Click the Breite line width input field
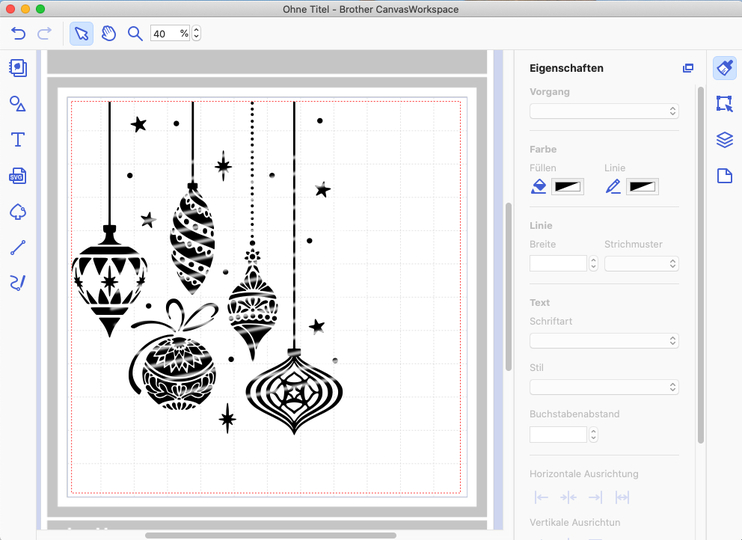Screen dimensions: 742x540 [558, 264]
